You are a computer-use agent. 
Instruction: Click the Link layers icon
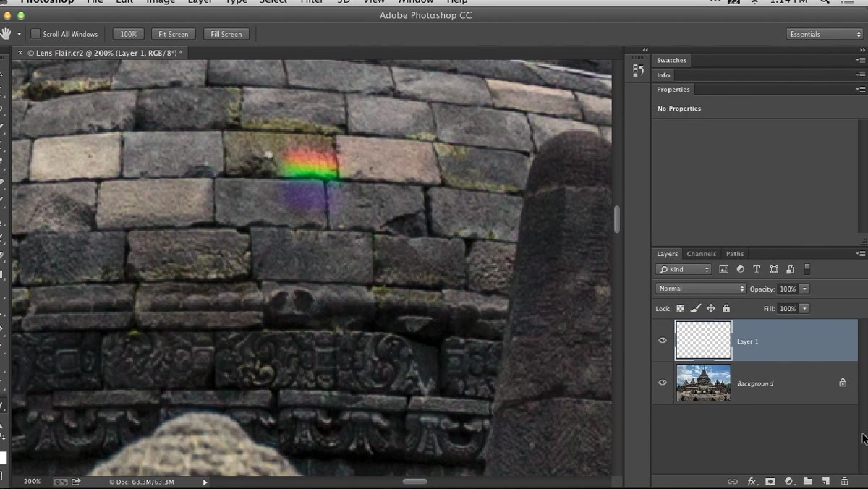pyautogui.click(x=733, y=482)
